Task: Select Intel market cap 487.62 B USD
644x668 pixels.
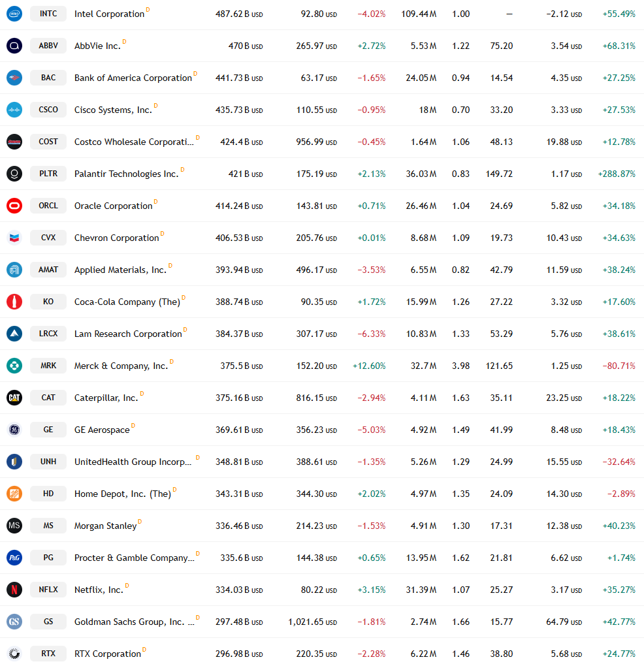Action: point(239,14)
